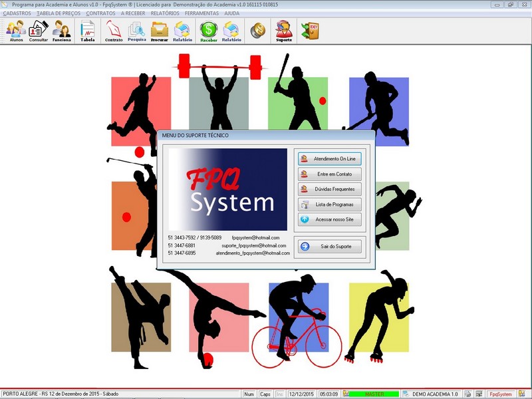Viewport: 532px width, 399px height.
Task: Open the CONTRATOS menu
Action: [x=100, y=13]
